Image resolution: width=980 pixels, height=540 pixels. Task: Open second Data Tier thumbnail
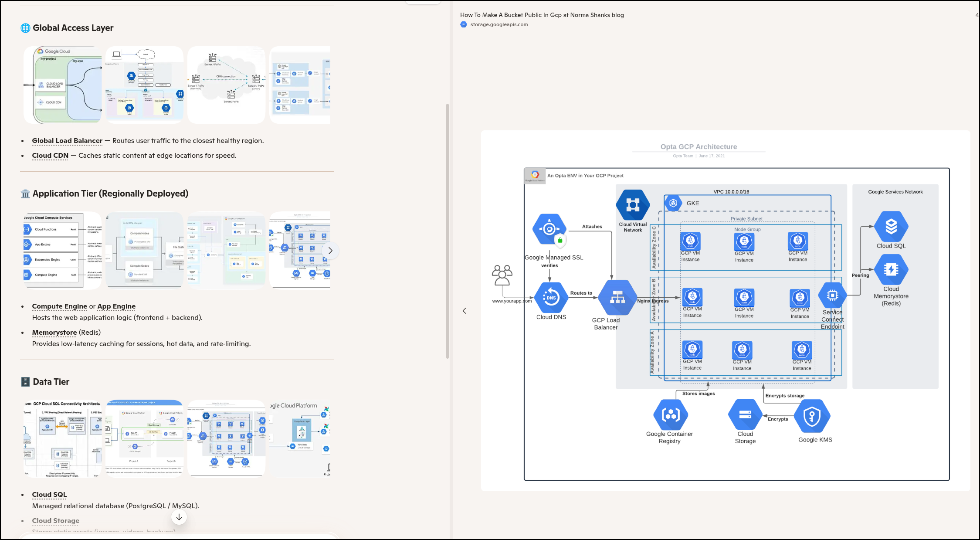(144, 438)
